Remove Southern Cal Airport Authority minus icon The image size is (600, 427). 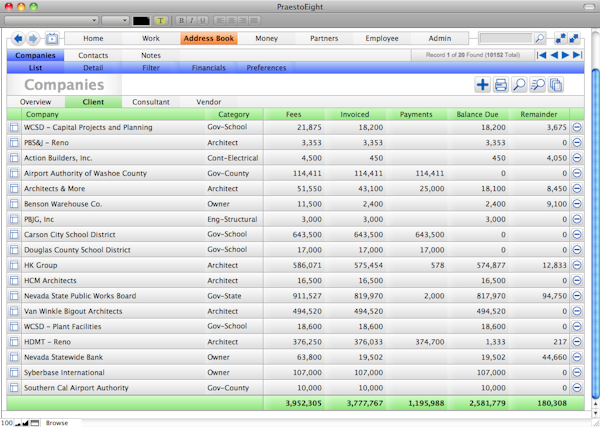(577, 388)
